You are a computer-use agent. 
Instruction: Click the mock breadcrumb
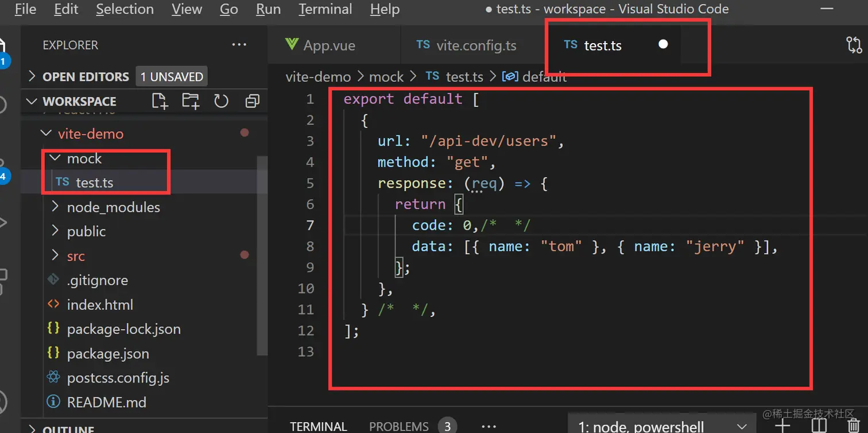[x=386, y=77]
